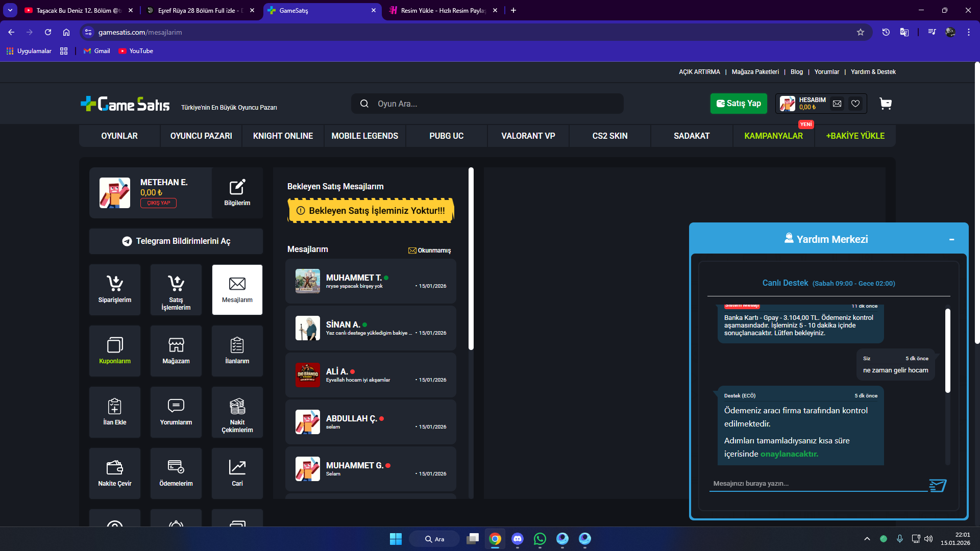This screenshot has width=980, height=551.
Task: Select MOBILE LEGENDS in the navigation bar
Action: point(365,136)
